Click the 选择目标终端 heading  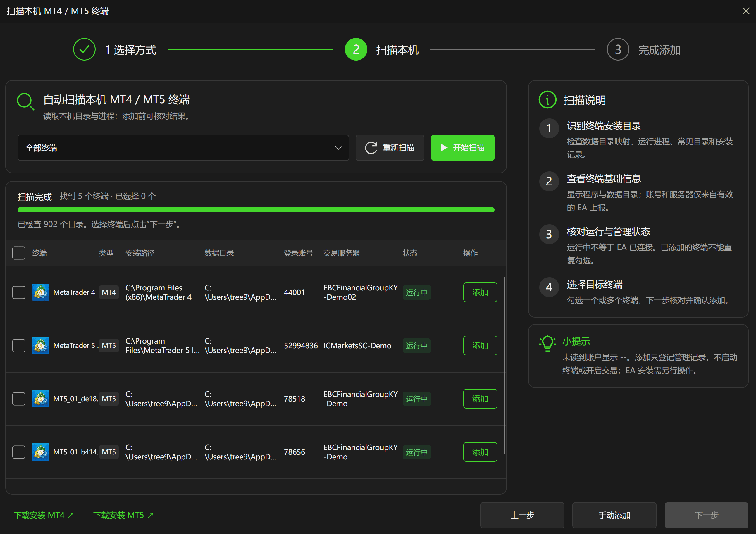594,285
